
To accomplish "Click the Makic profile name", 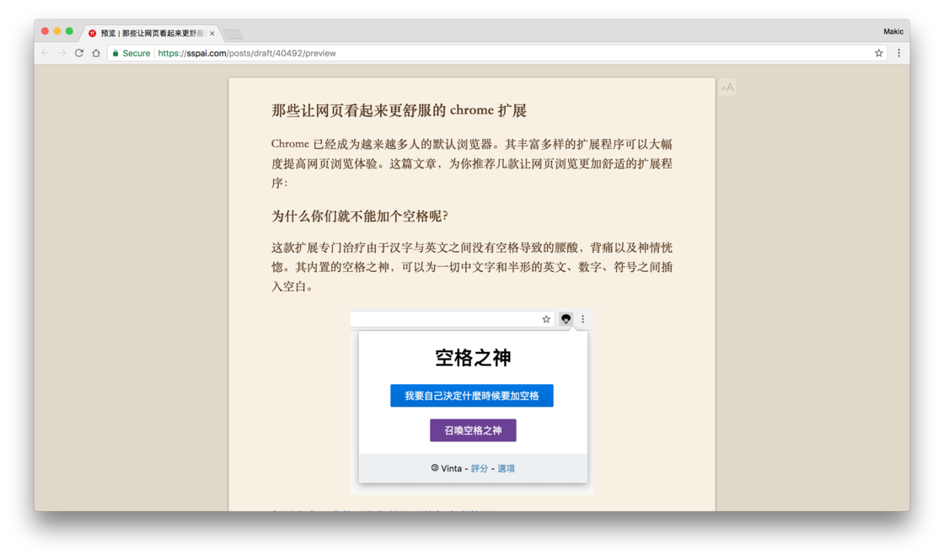I will [x=893, y=31].
